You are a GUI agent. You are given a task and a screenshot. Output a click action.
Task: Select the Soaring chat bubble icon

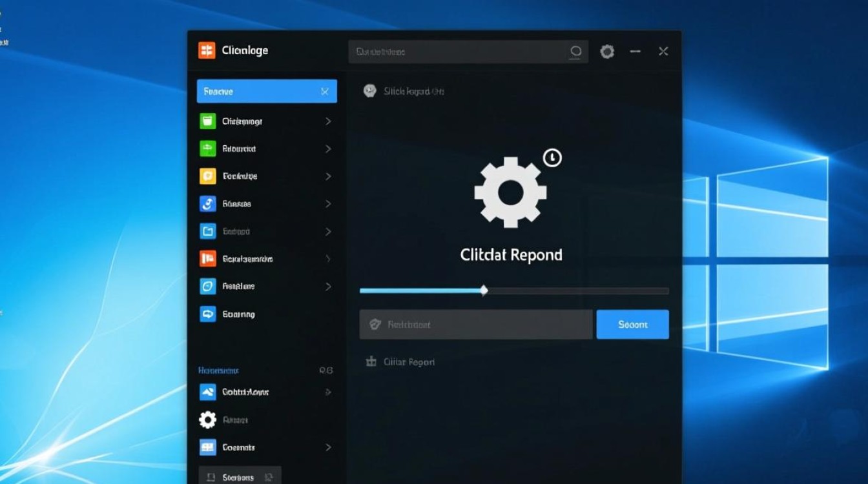[208, 314]
